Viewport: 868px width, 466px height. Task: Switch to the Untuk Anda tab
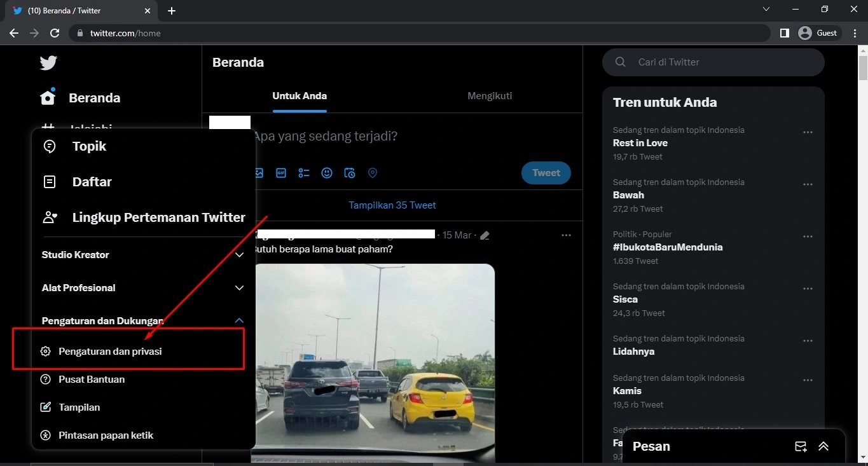(300, 96)
